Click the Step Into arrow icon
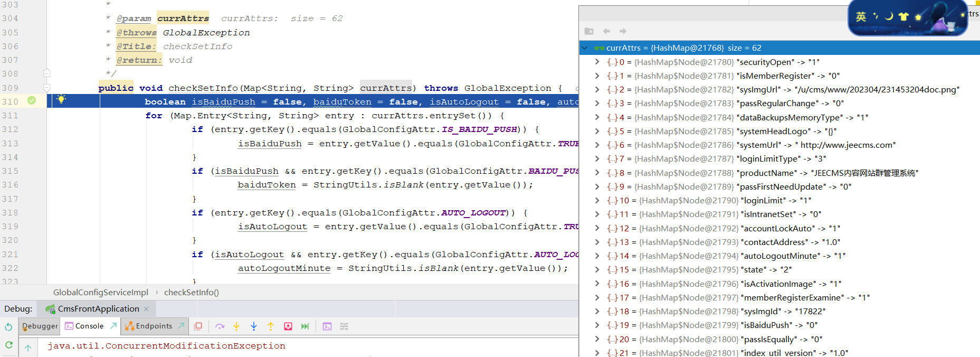The image size is (980, 357). tap(236, 326)
